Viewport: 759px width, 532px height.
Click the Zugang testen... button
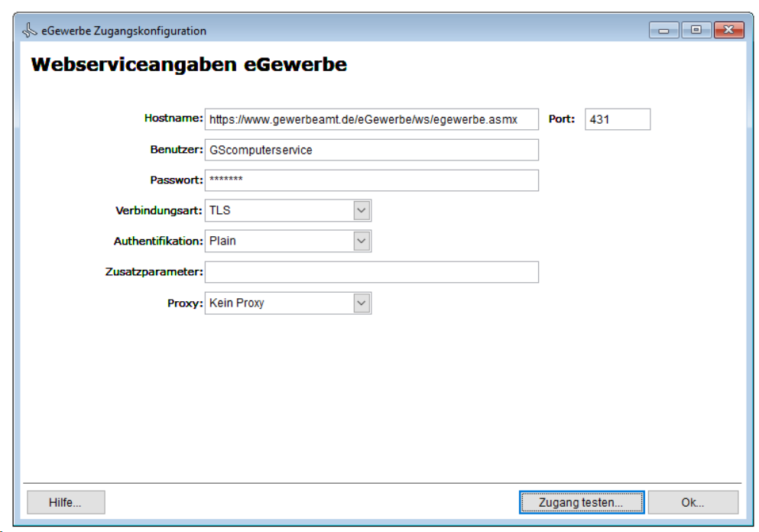[581, 503]
